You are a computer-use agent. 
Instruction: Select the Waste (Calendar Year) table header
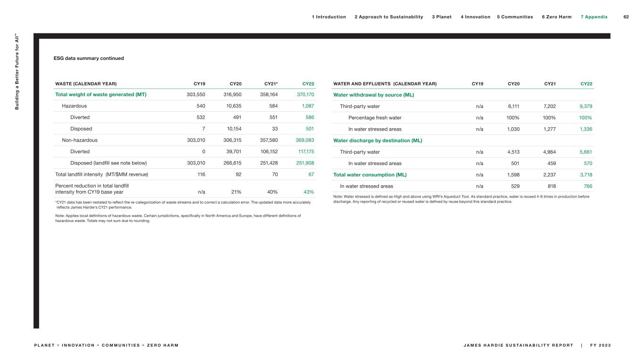86,84
